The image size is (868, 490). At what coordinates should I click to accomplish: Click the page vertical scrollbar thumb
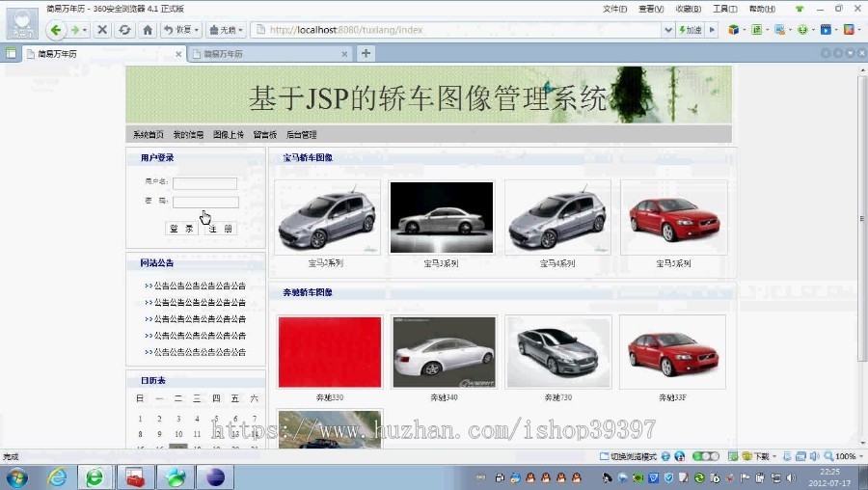[862, 218]
